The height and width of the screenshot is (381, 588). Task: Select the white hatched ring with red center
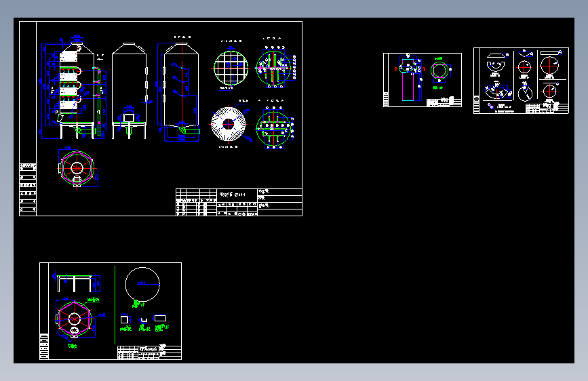pyautogui.click(x=229, y=124)
